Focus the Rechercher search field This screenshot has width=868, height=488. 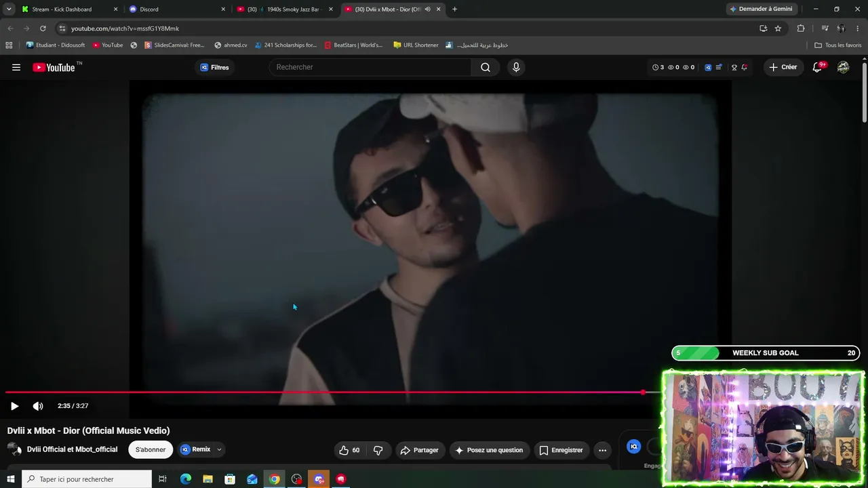coord(371,67)
